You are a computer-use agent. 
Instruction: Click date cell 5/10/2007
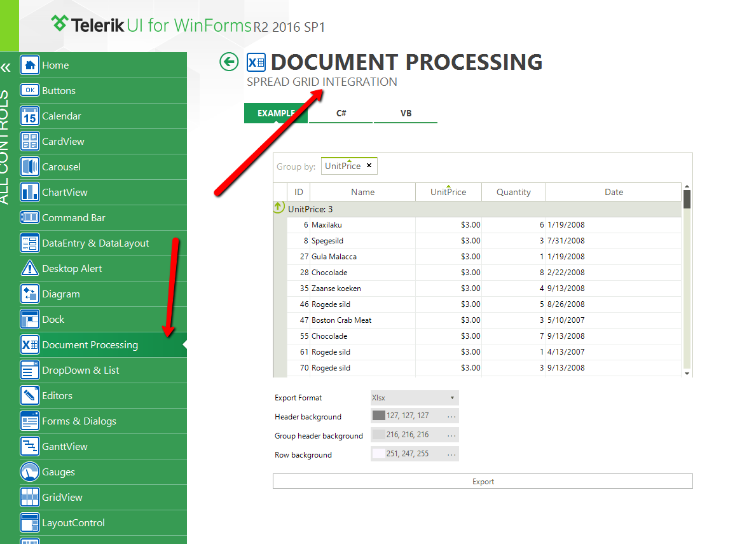(x=614, y=320)
